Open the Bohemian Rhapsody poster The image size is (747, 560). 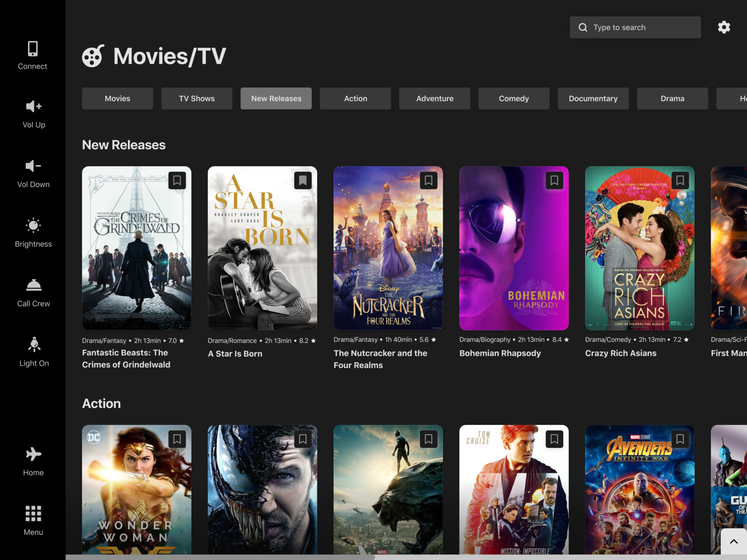[x=514, y=248]
